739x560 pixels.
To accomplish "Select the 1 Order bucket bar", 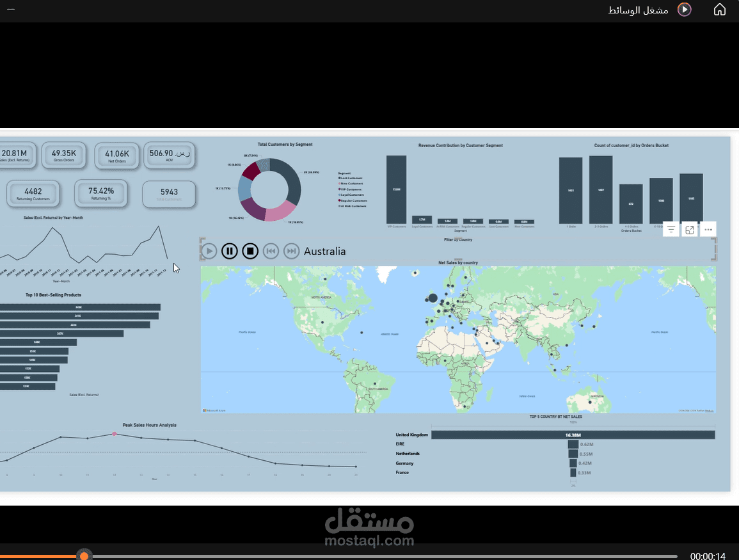I will 571,191.
